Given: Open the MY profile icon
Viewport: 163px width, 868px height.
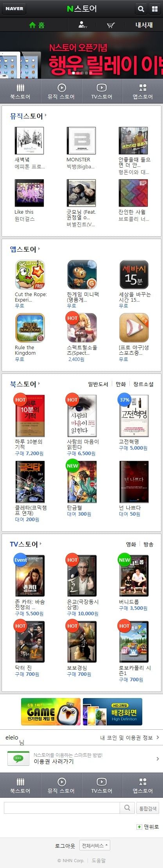Looking at the screenshot, I should [x=82, y=25].
